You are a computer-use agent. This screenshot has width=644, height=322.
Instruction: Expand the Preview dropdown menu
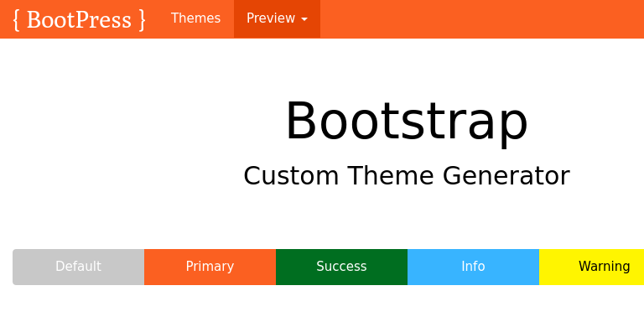277,19
